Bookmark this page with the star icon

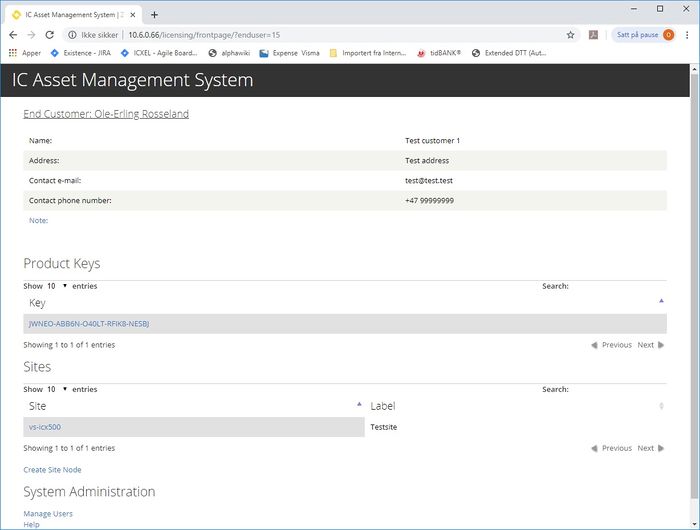(x=570, y=35)
